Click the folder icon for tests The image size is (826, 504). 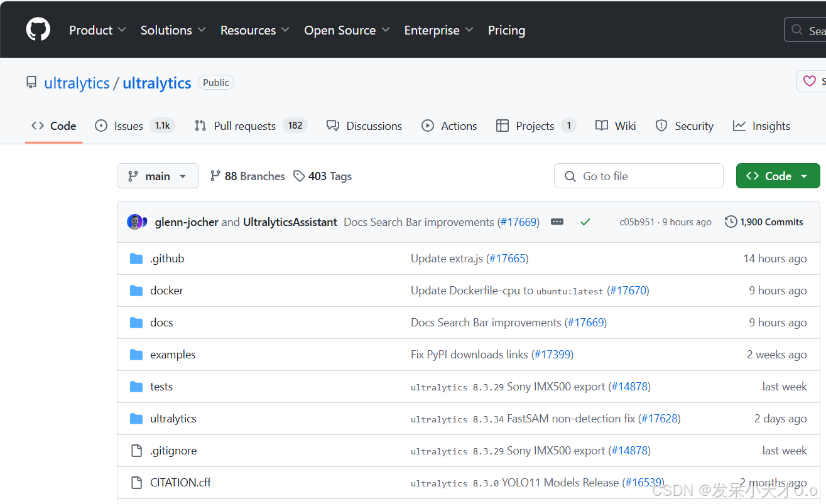136,387
